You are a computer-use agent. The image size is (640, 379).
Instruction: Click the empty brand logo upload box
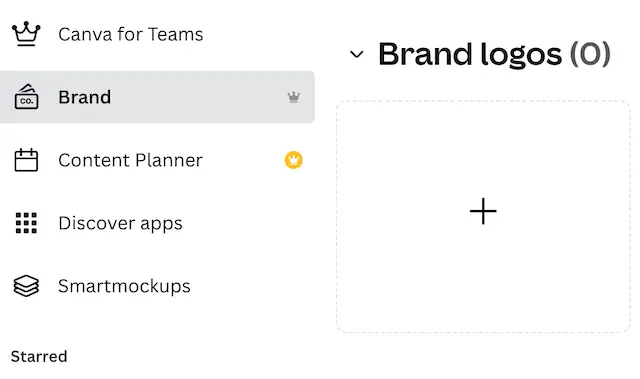pyautogui.click(x=483, y=217)
